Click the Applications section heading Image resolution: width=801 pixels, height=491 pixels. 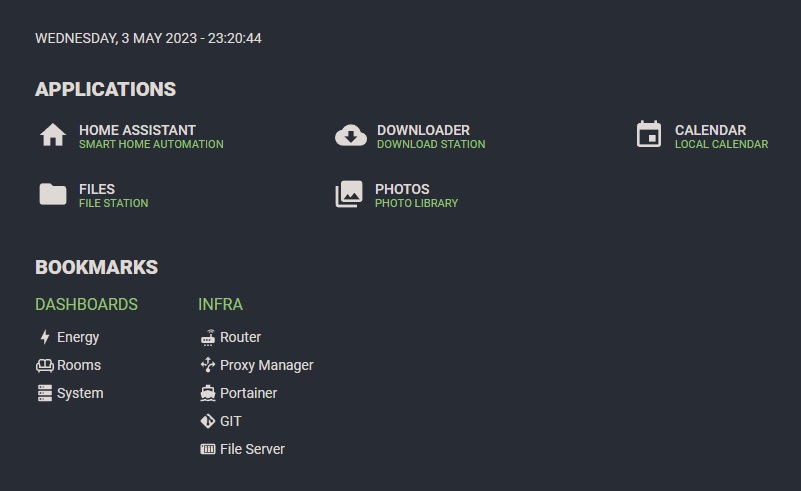pos(106,89)
